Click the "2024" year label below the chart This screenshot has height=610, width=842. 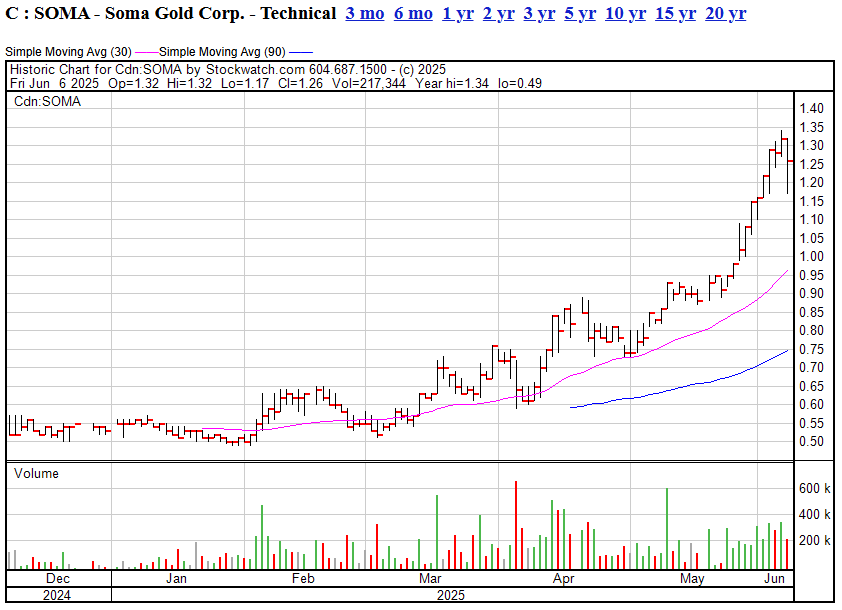pyautogui.click(x=57, y=595)
